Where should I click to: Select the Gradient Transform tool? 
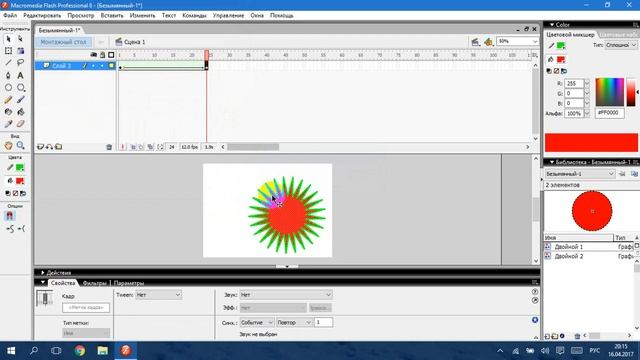pyautogui.click(x=20, y=51)
